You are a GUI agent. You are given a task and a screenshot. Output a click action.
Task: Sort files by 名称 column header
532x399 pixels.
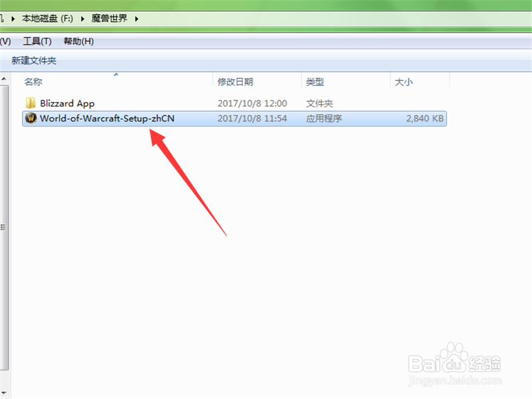click(x=33, y=82)
